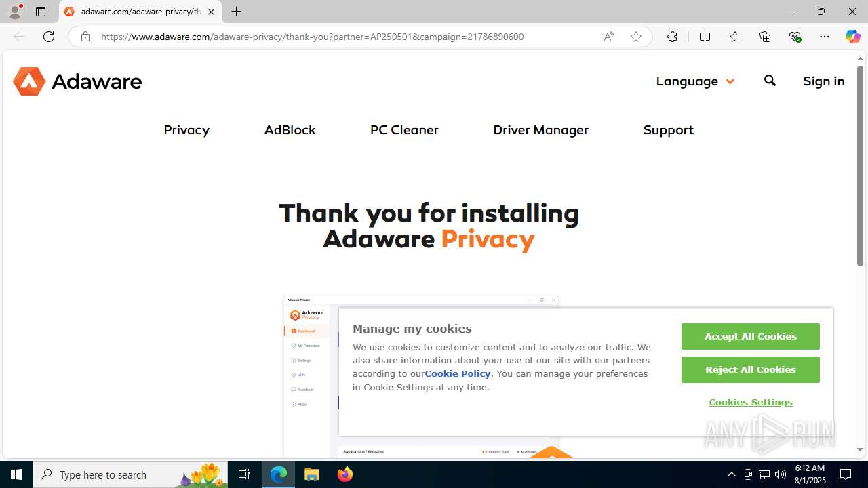
Task: Open the network tray icon
Action: point(764,474)
